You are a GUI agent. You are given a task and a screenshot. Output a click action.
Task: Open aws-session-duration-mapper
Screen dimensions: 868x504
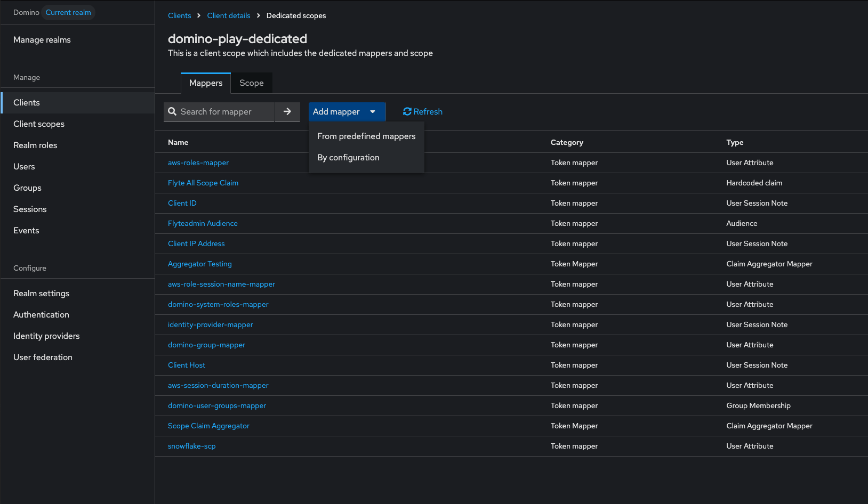(218, 385)
